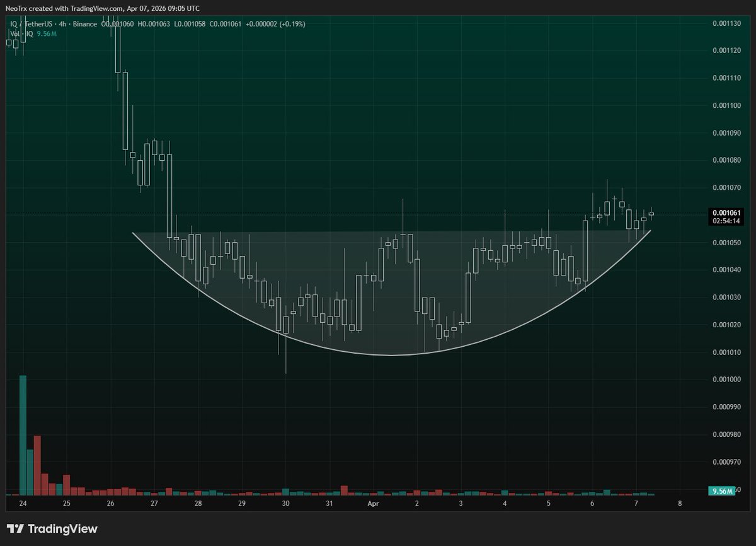The width and height of the screenshot is (756, 546).
Task: Select the low value L0.001058
Action: pos(189,23)
